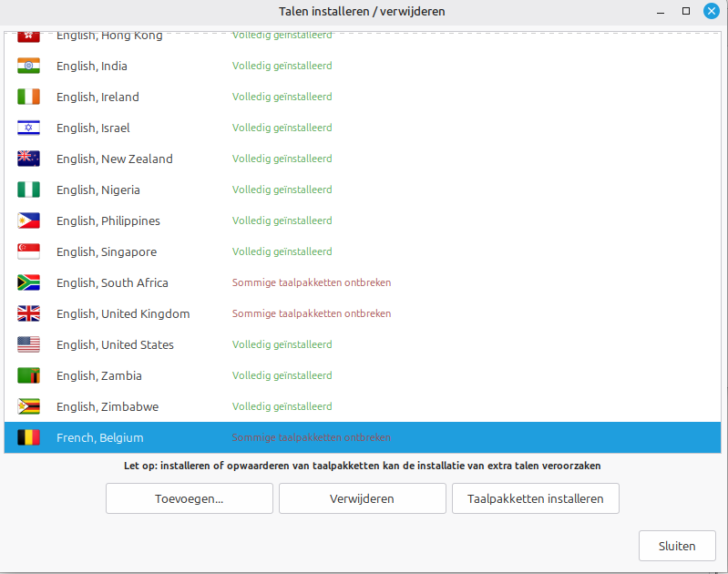The image size is (728, 574).
Task: Click the India flag icon
Action: tap(28, 66)
